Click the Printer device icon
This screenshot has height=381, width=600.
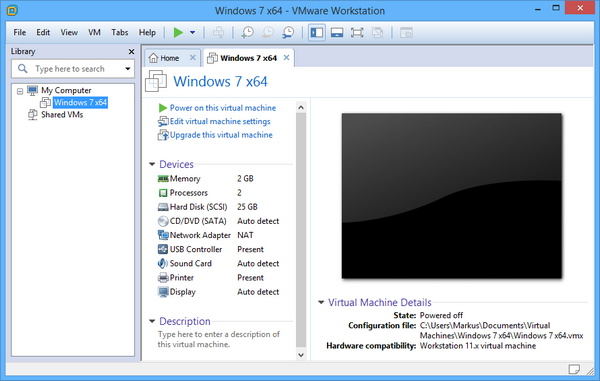pyautogui.click(x=163, y=278)
